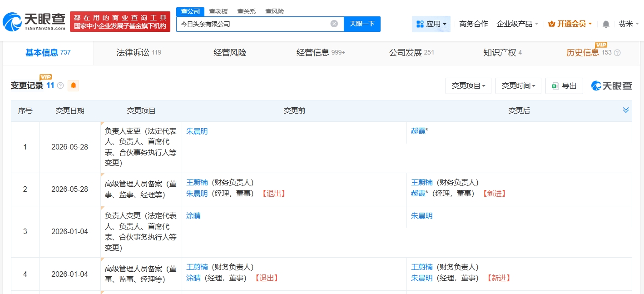Switch to the 知识产权 tab

502,53
